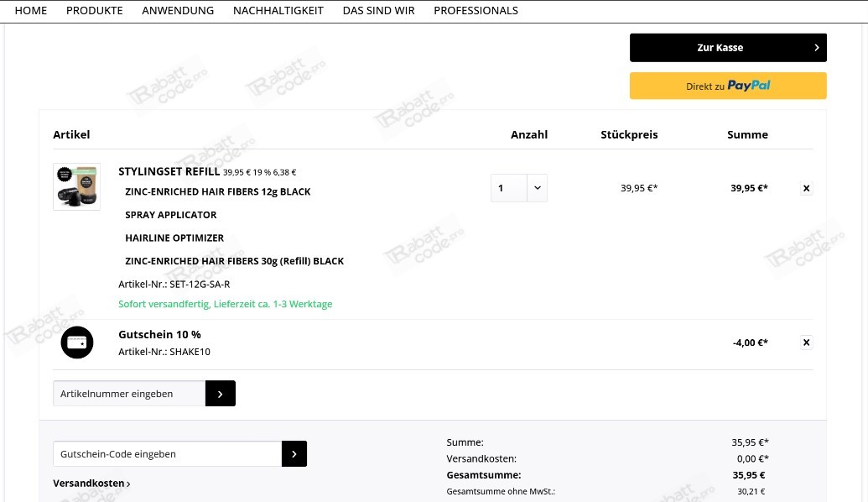Pay with Direkt zu PayPal button
Screen dimensions: 868x502
[728, 86]
